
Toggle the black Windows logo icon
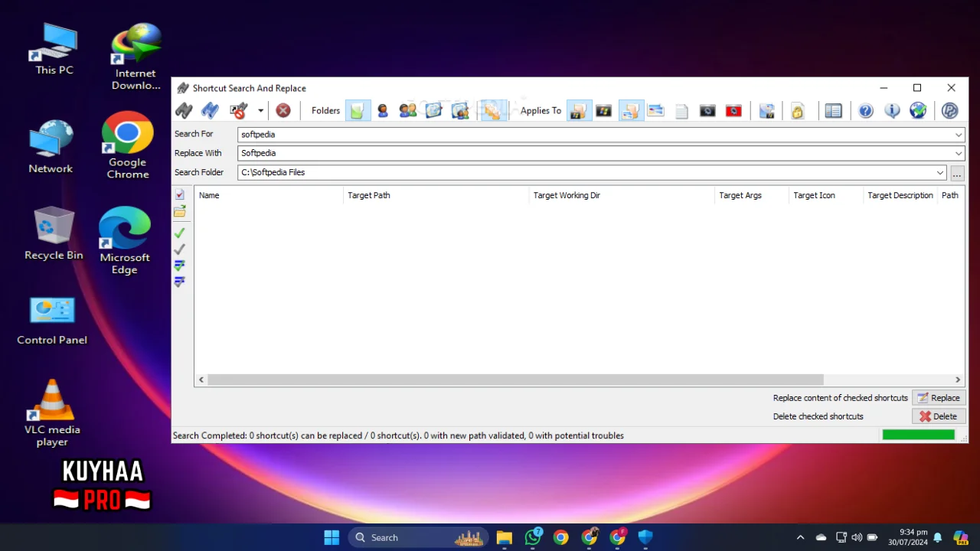604,110
